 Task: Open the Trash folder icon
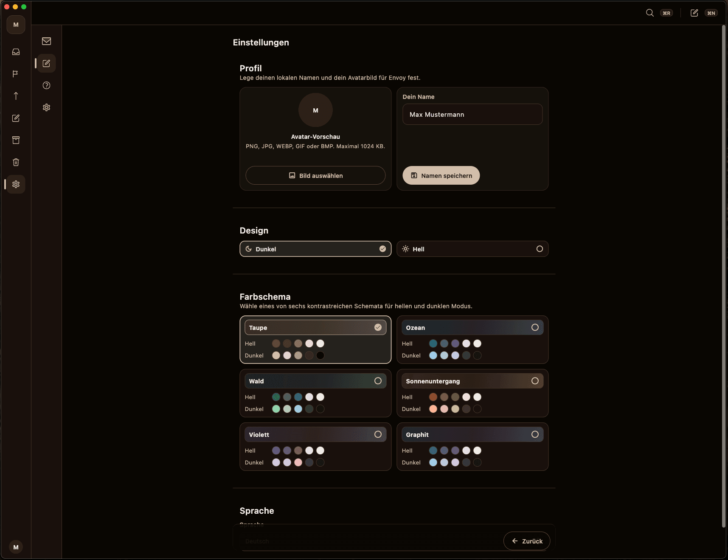[x=16, y=162]
